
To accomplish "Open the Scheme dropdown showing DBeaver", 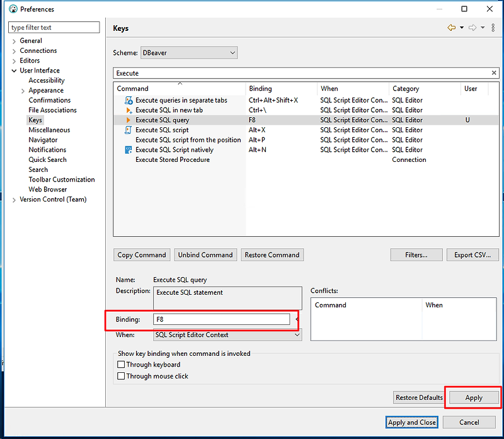I will (x=231, y=53).
